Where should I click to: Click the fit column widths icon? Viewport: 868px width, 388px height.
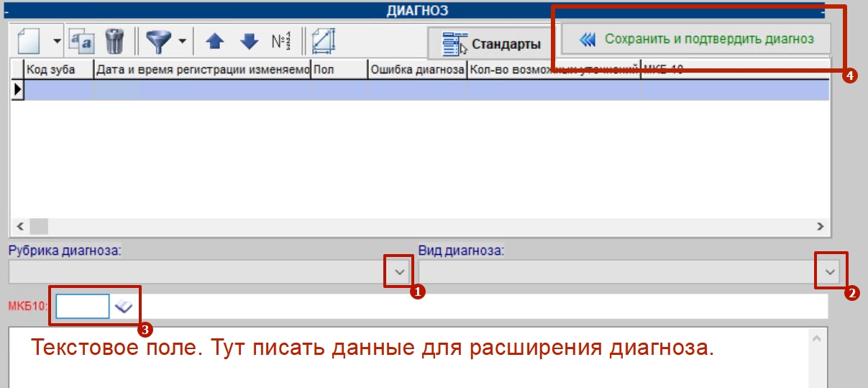[x=324, y=41]
